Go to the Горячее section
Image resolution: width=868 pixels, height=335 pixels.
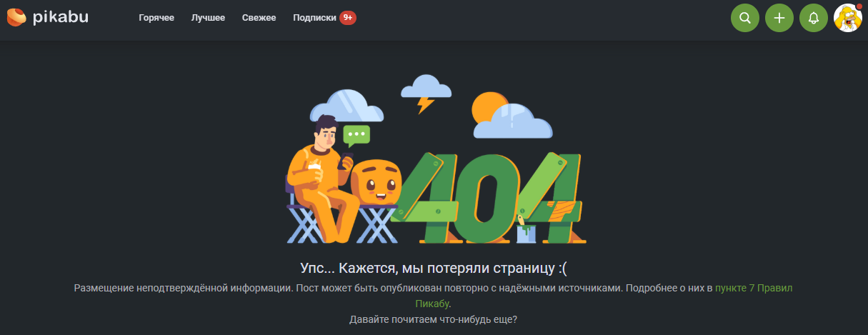(x=156, y=18)
